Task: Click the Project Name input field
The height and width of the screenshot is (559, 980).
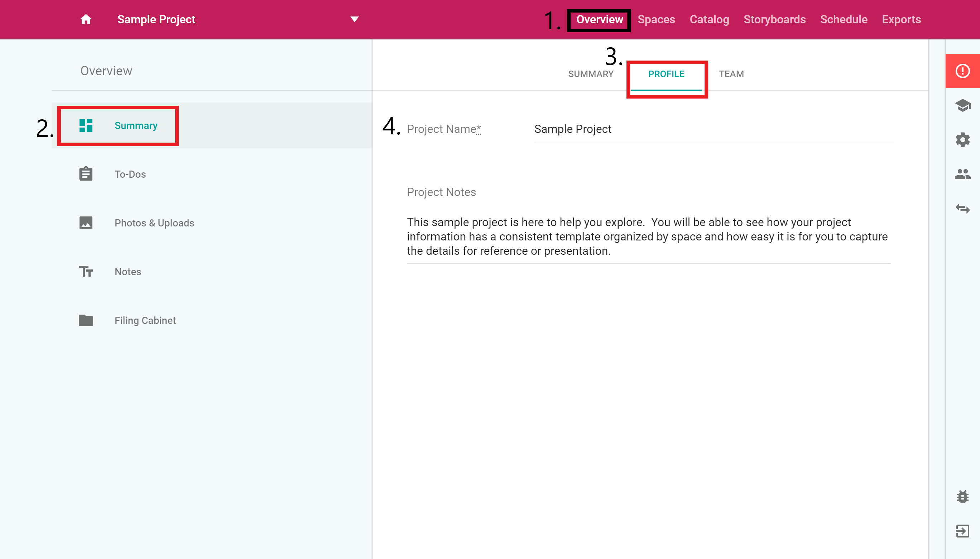Action: click(x=714, y=129)
